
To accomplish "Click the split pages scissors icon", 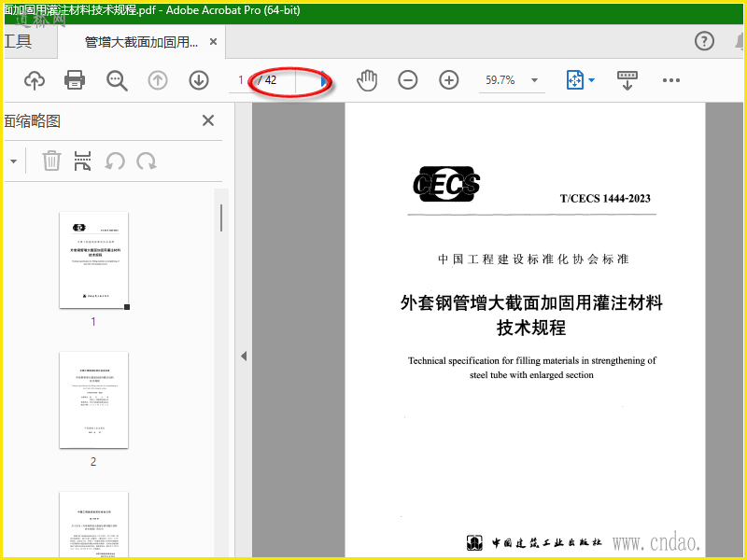I will [82, 161].
